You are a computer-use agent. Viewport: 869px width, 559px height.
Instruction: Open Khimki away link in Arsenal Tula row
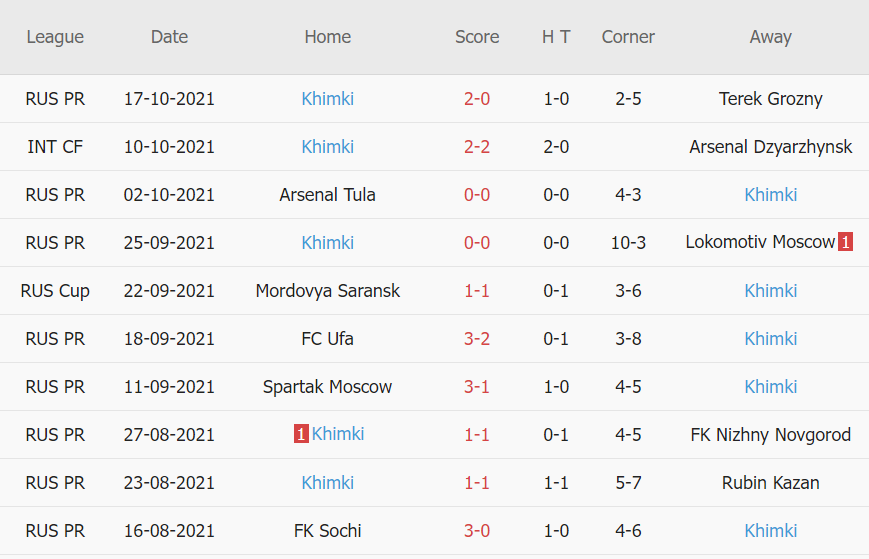click(x=770, y=195)
